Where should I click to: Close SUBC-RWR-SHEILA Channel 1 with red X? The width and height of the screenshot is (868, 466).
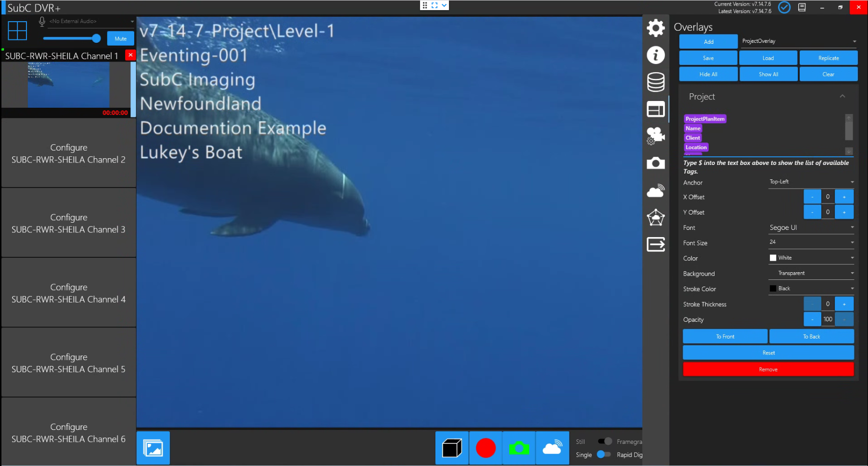(130, 55)
